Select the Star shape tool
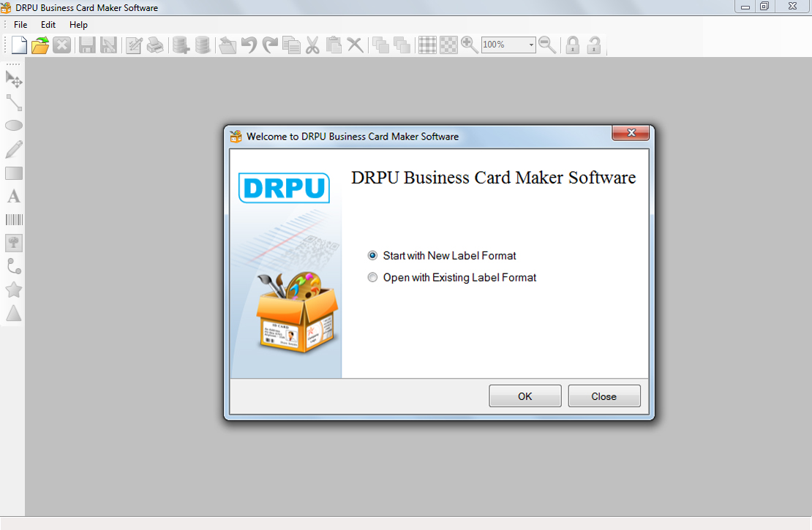 tap(14, 289)
